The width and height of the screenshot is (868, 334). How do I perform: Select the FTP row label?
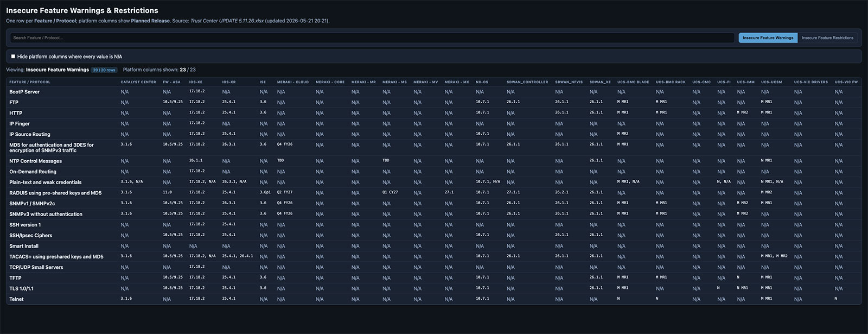[x=14, y=103]
